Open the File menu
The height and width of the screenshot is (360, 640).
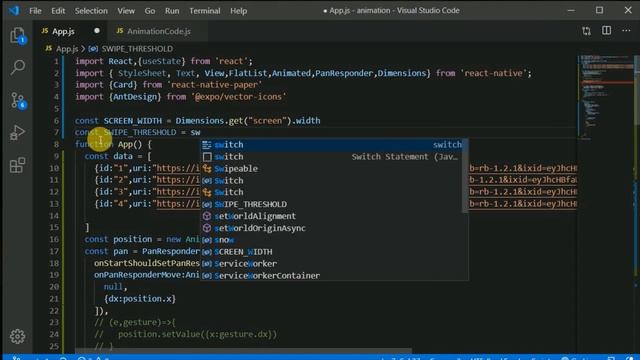pyautogui.click(x=36, y=11)
